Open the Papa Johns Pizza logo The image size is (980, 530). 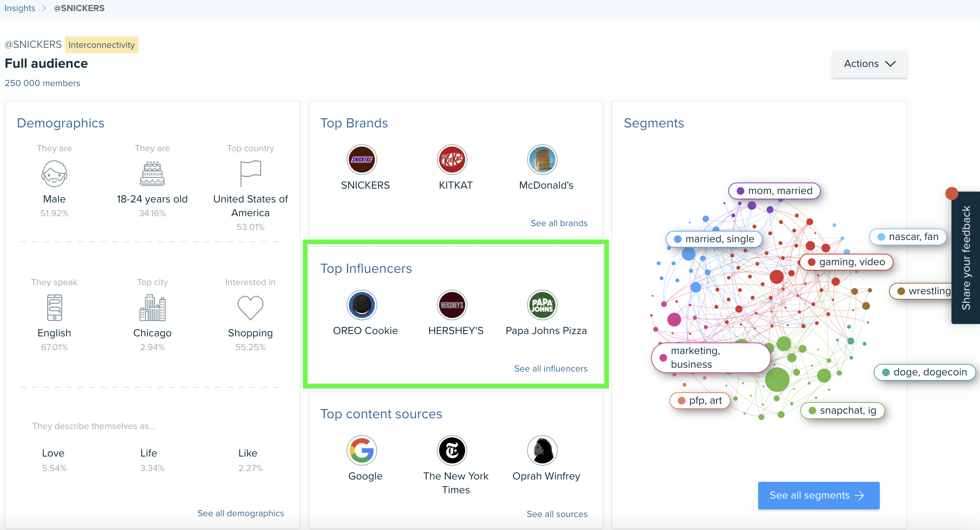[542, 305]
